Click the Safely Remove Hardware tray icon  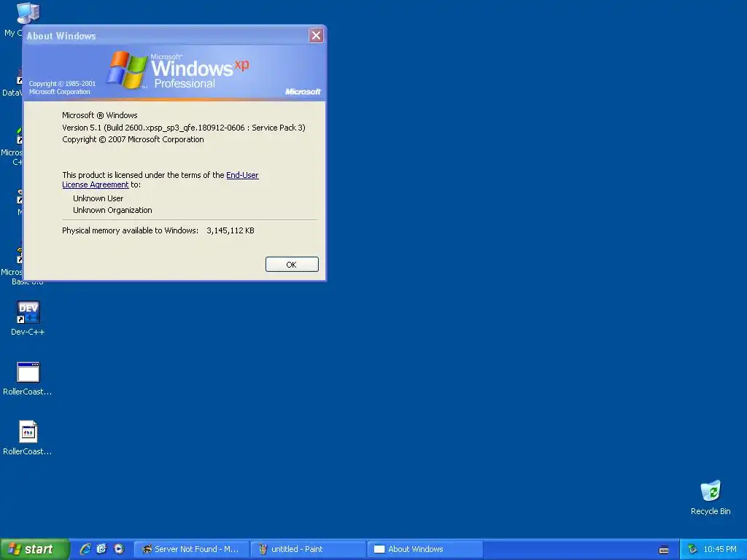693,549
